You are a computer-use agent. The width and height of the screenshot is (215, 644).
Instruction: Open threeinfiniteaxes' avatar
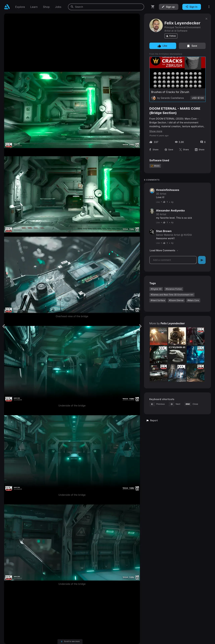tap(152, 190)
